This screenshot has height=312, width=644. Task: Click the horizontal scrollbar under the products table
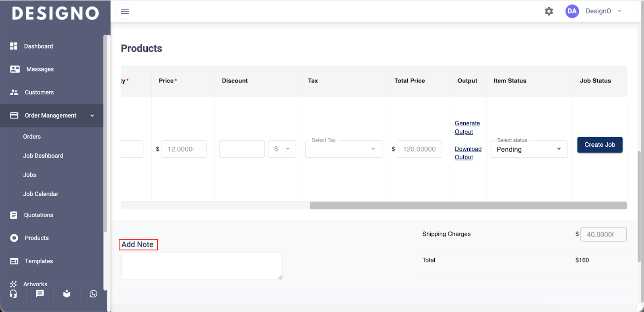(x=468, y=205)
